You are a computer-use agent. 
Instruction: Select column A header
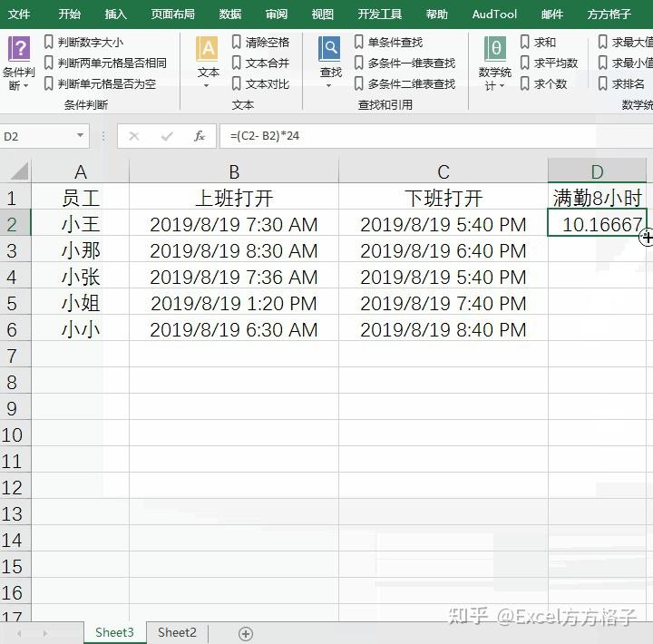click(81, 171)
